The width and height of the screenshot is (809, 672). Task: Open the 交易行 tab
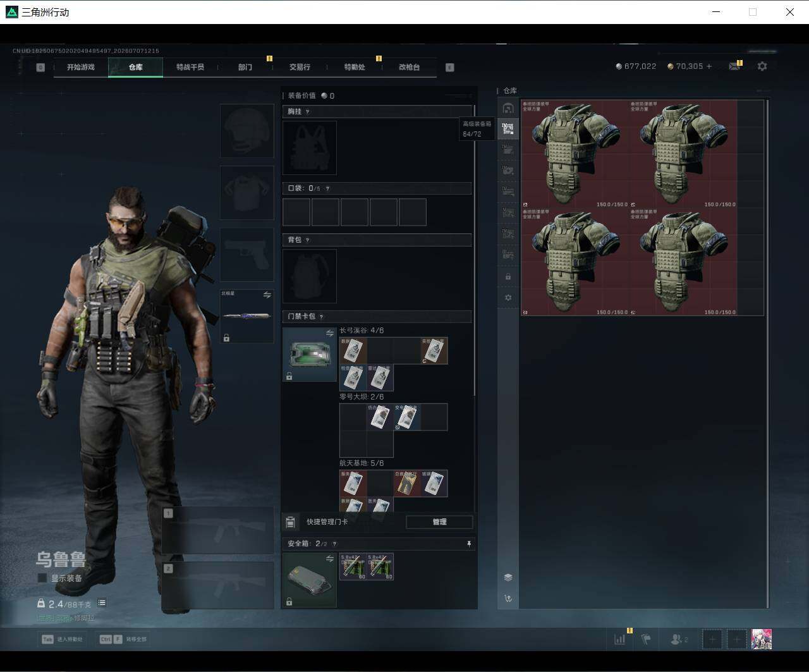(x=300, y=67)
